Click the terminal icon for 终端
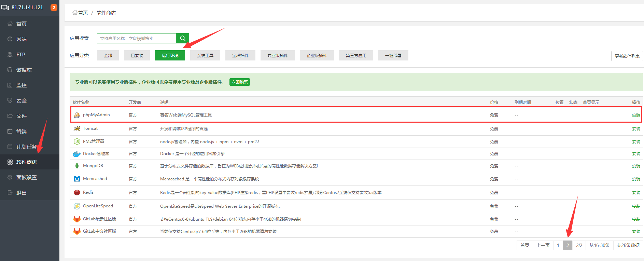The height and width of the screenshot is (261, 644). [10, 131]
